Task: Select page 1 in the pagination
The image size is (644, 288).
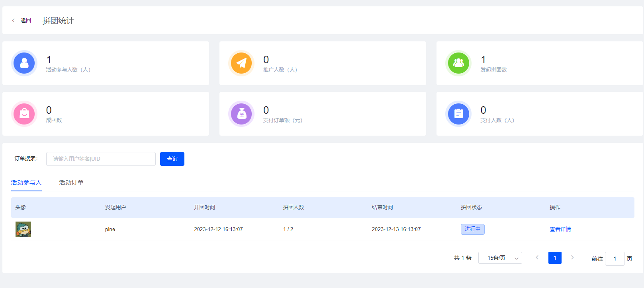Action: [x=555, y=258]
